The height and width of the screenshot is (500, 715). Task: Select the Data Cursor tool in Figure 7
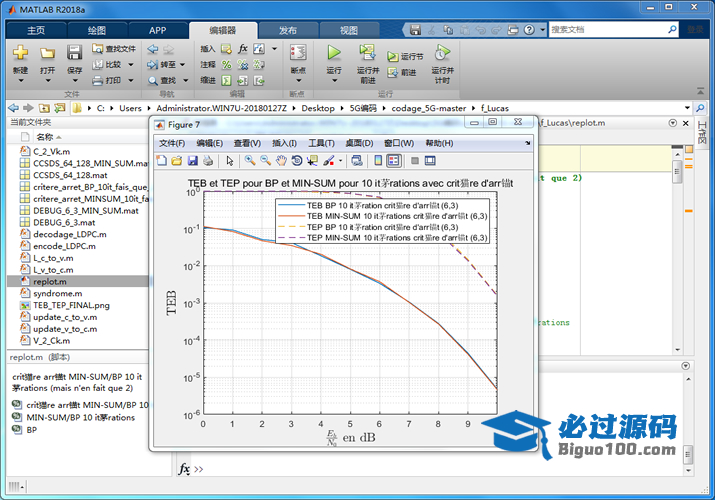click(x=312, y=160)
